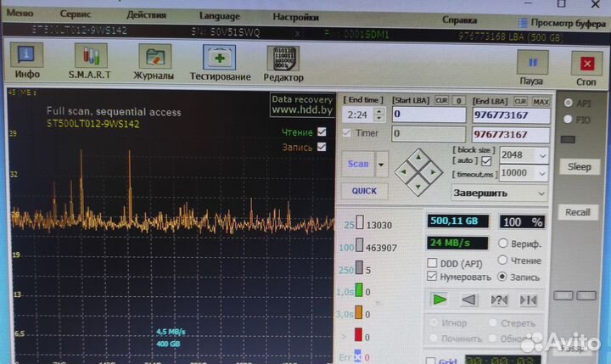This screenshot has width=611, height=364.
Task: Uncheck the Нумеровать option
Action: point(434,277)
